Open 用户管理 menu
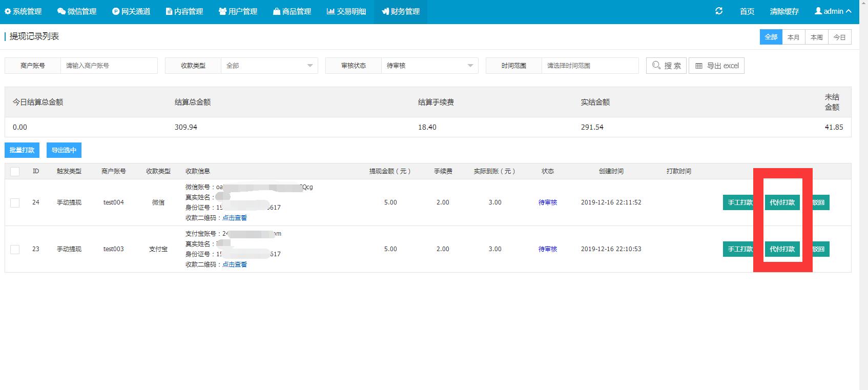This screenshot has height=390, width=868. (x=238, y=11)
